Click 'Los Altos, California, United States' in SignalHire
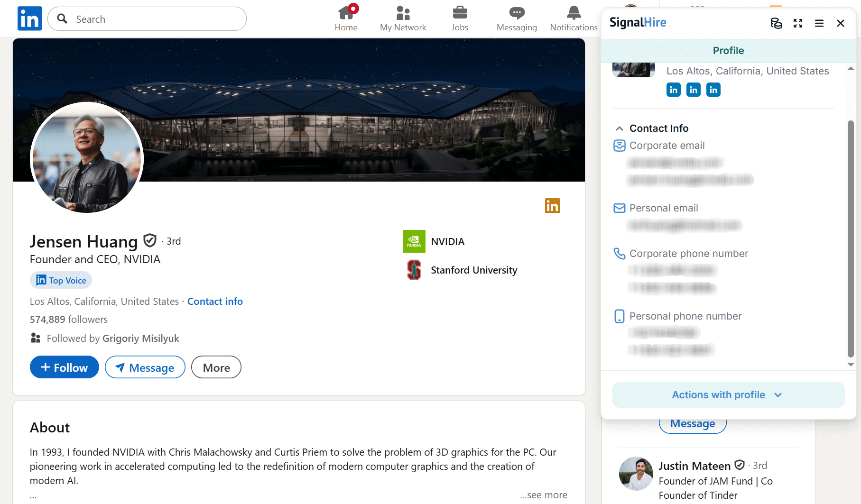This screenshot has width=861, height=504. (748, 71)
